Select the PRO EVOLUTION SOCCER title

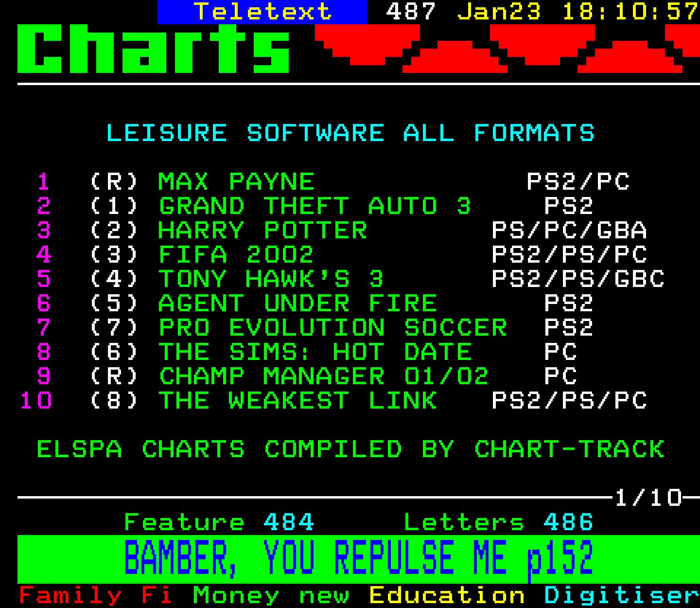(x=333, y=328)
